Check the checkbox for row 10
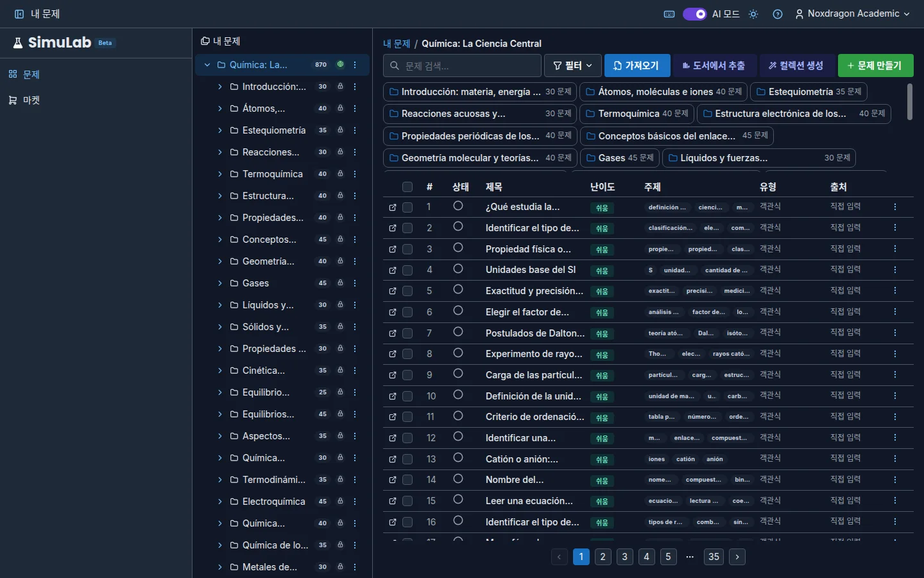This screenshot has width=924, height=578. tap(407, 396)
